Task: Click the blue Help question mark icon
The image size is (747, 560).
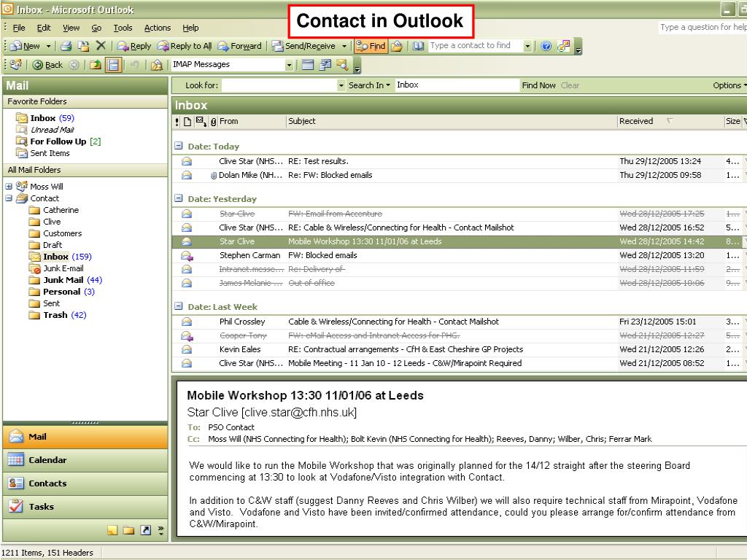Action: click(546, 46)
